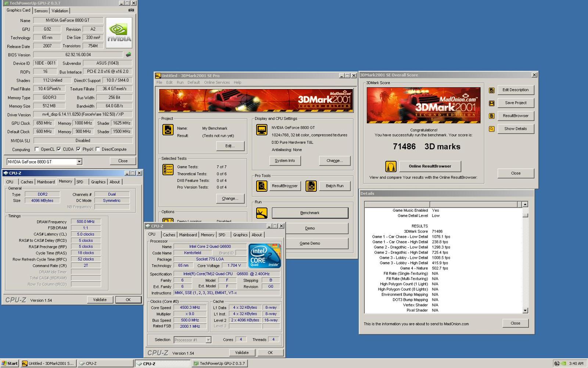Open the Help menu in 3DMark2001

click(237, 82)
